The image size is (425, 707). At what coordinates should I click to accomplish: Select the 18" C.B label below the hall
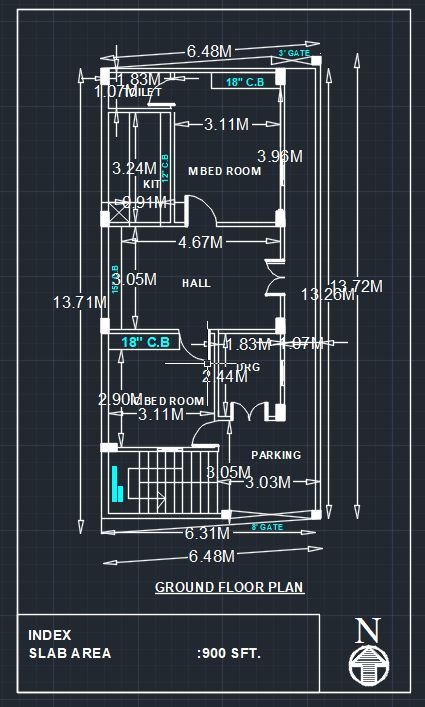pyautogui.click(x=146, y=342)
